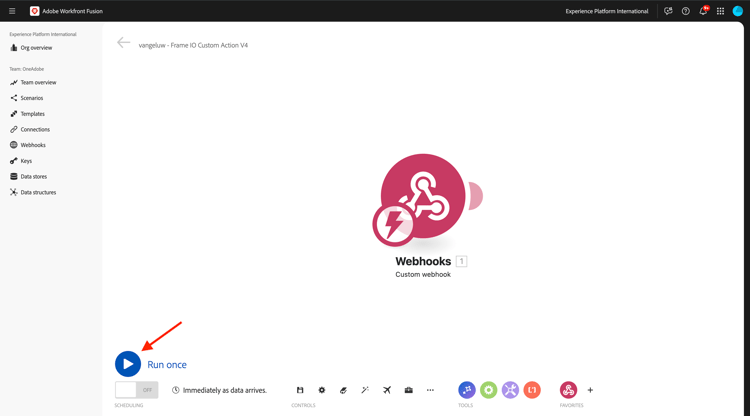Open the Help question mark icon
The width and height of the screenshot is (750, 416).
tap(685, 11)
